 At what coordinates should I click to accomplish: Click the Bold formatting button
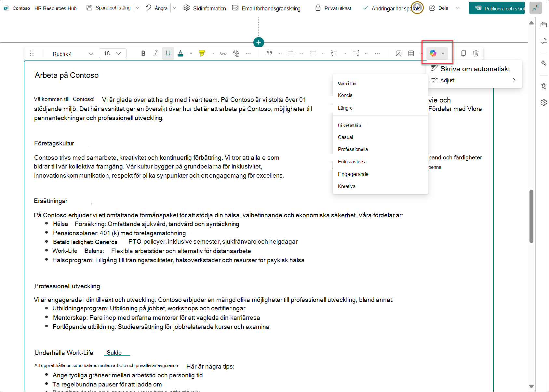[x=143, y=53]
